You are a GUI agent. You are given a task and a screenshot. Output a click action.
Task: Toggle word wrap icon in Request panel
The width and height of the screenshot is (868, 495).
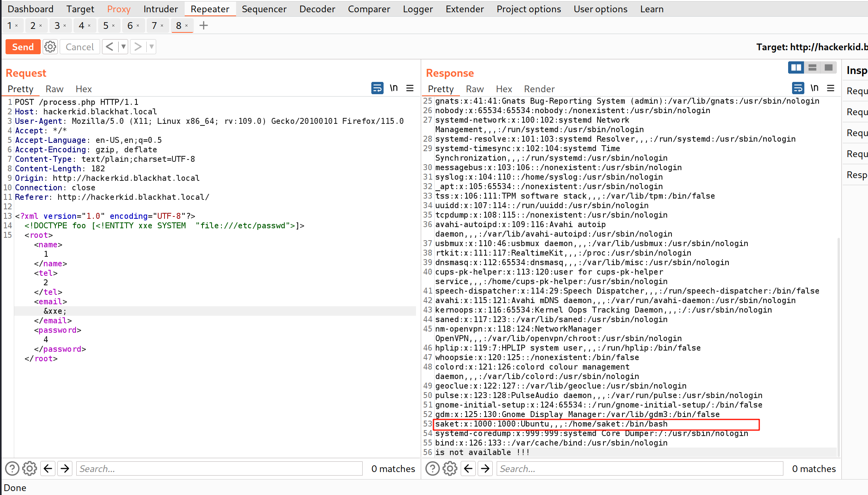click(x=377, y=88)
